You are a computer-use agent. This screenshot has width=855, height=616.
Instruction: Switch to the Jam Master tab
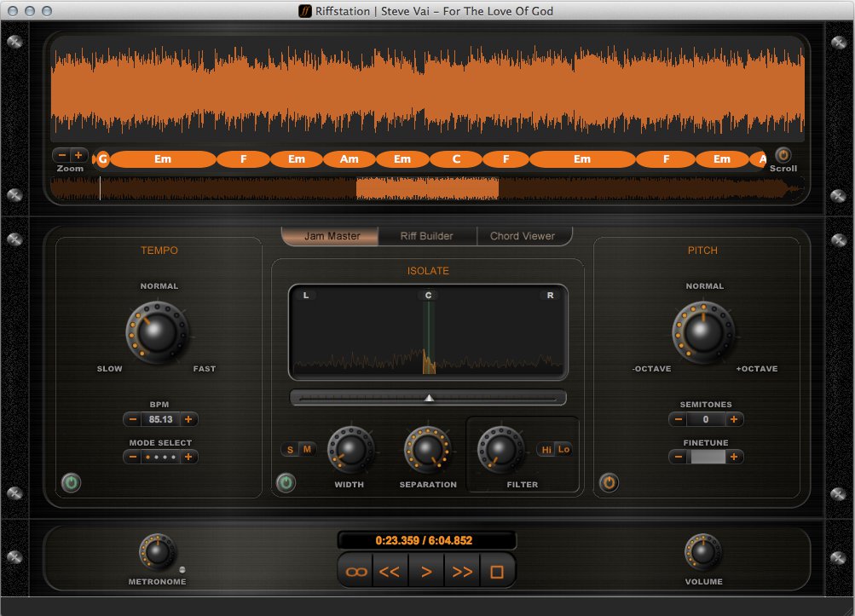click(331, 236)
